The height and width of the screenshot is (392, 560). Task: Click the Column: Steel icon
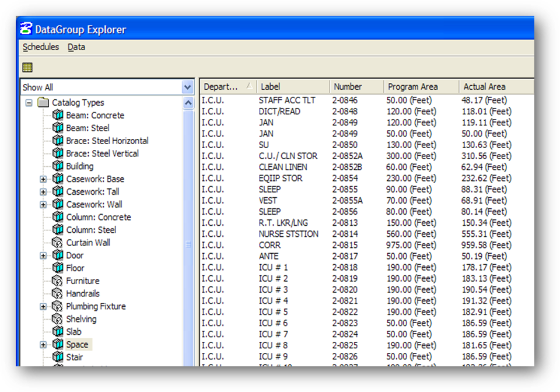pos(58,230)
